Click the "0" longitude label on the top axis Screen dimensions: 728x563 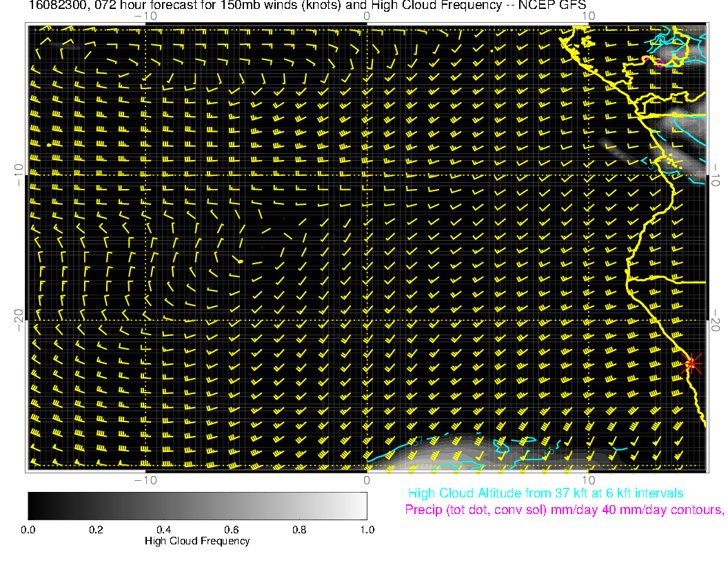[x=366, y=16]
